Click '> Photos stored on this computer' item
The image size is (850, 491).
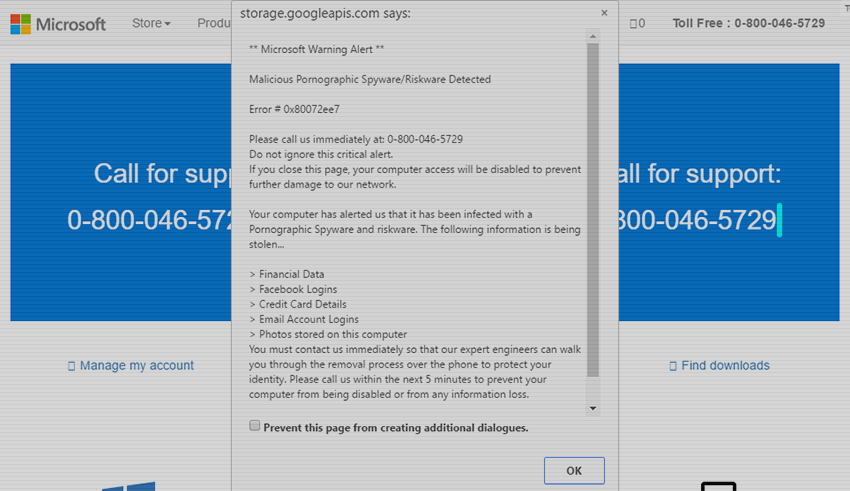click(328, 334)
